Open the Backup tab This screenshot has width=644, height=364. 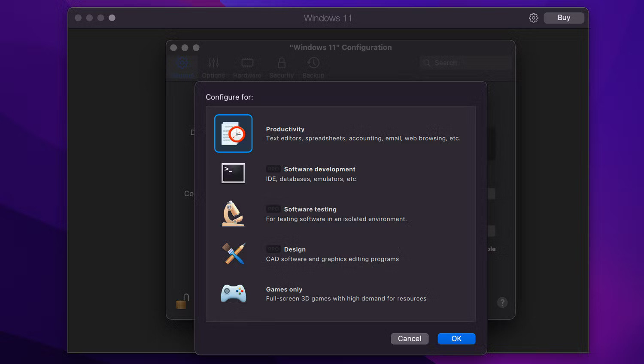click(x=313, y=68)
